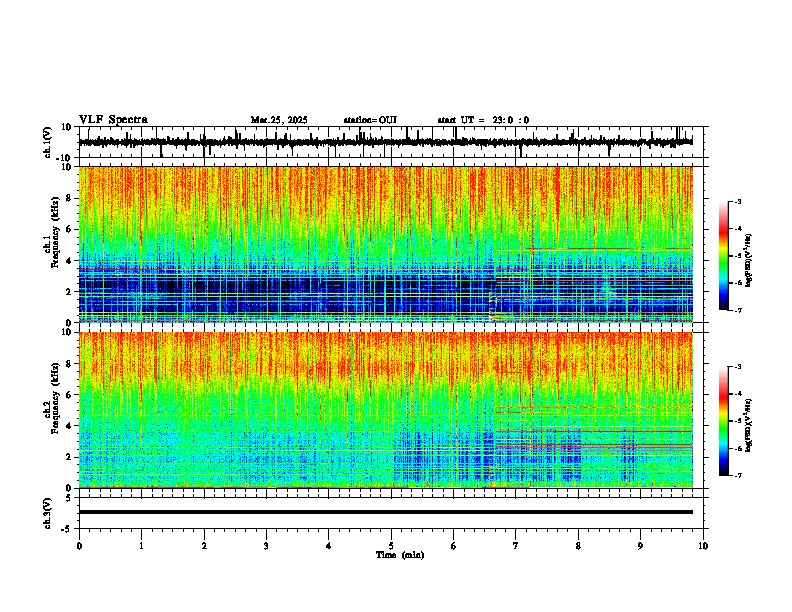792x612 pixels.
Task: Click the "ch.3(V)" axis label
Action: pos(48,513)
